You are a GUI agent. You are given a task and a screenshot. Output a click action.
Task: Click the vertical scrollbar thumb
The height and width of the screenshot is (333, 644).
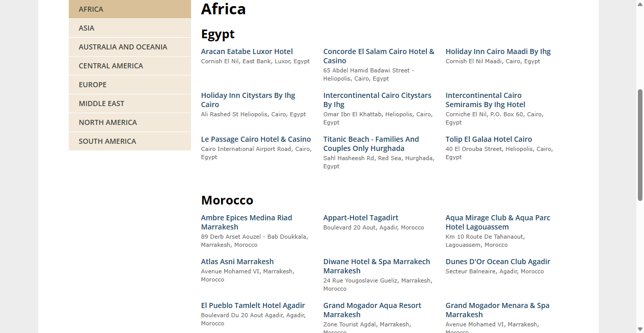[x=640, y=145]
